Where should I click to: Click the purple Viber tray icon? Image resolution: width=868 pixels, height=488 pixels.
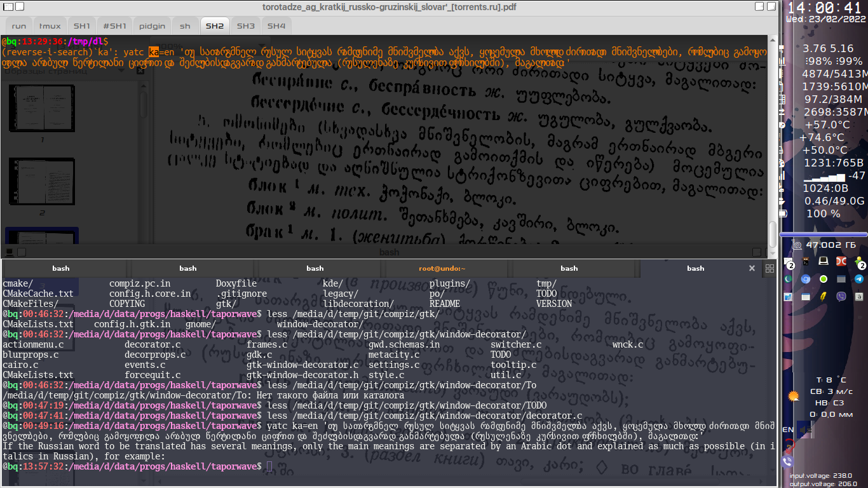tap(841, 296)
